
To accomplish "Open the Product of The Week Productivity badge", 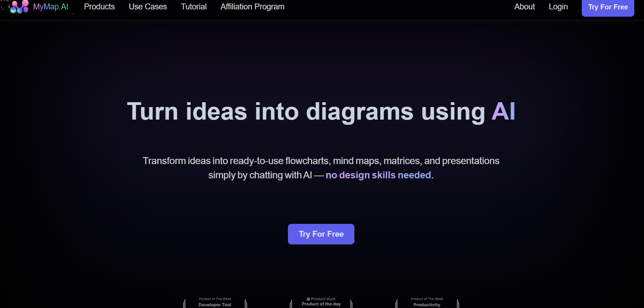I will (x=427, y=302).
